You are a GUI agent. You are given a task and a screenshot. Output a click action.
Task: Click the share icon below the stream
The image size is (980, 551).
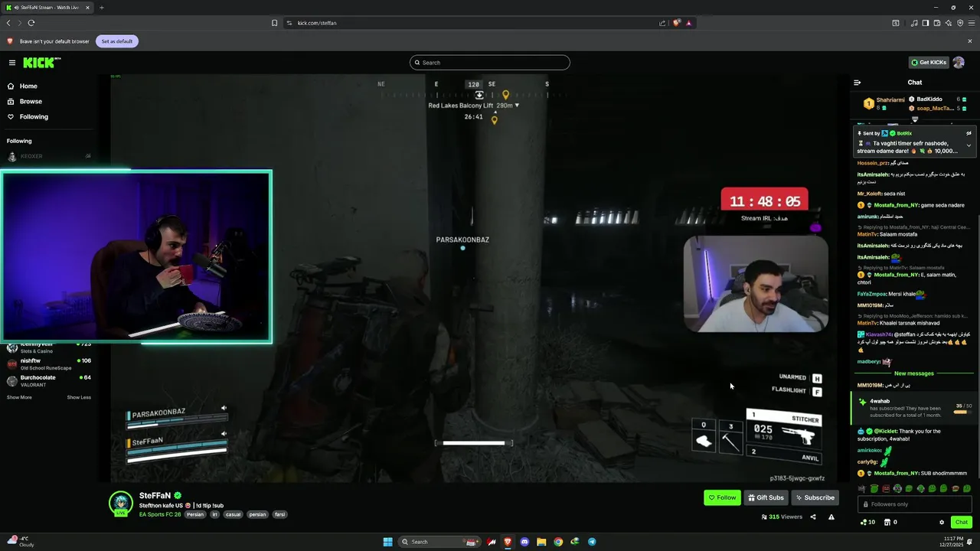tap(813, 517)
